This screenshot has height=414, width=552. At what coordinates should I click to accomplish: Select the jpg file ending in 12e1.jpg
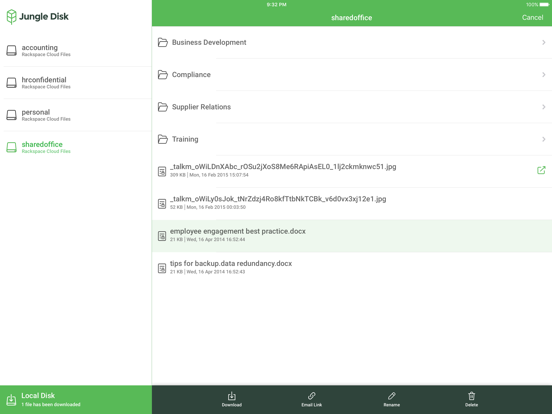pyautogui.click(x=352, y=203)
